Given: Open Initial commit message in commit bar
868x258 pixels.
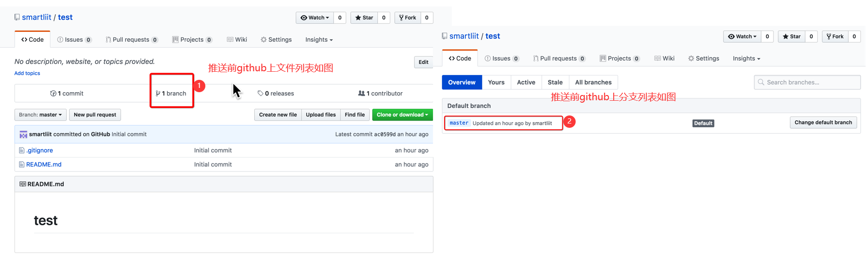Looking at the screenshot, I should [129, 134].
